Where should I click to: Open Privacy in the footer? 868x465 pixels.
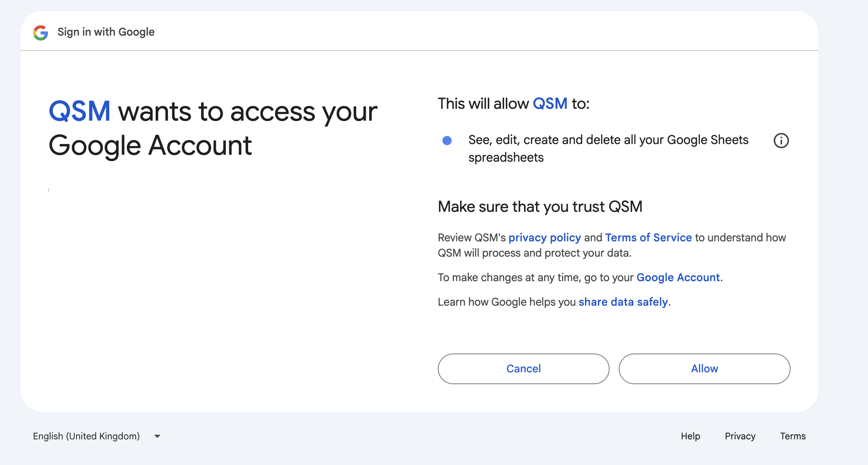click(x=740, y=436)
